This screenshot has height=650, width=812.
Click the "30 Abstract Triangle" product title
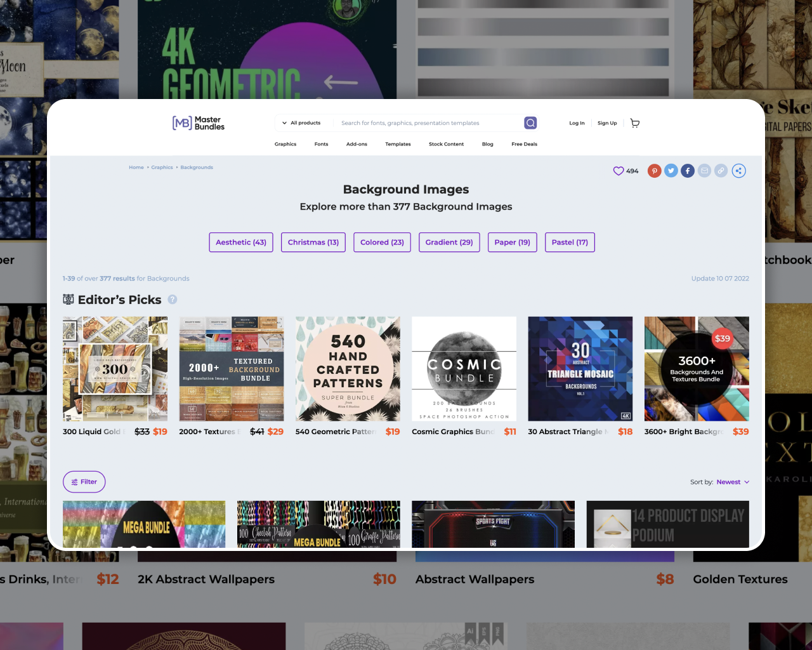coord(568,432)
